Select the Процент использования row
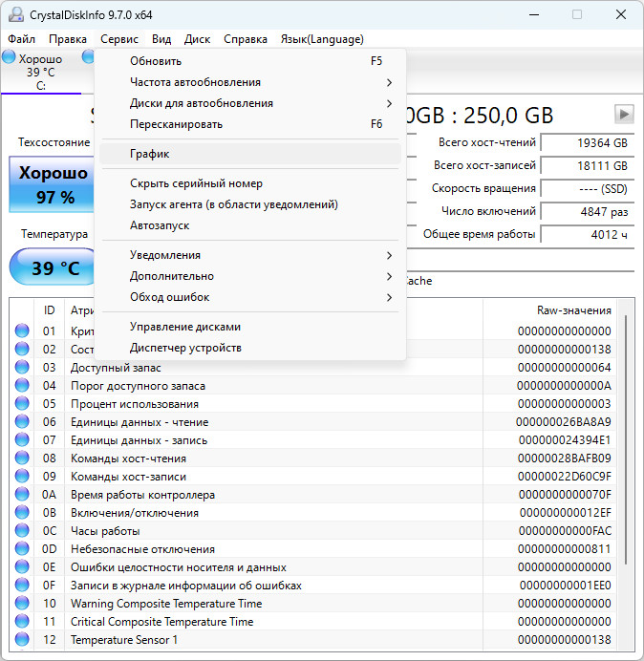The image size is (644, 661). 312,403
